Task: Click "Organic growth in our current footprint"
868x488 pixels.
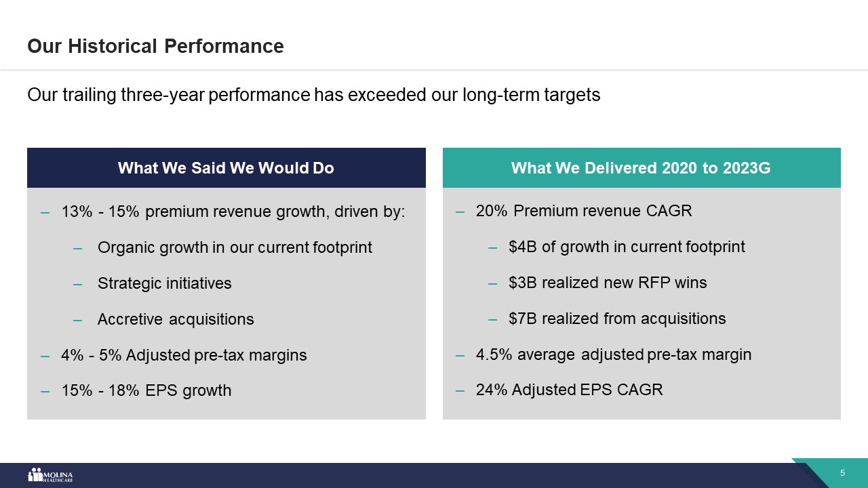Action: point(235,247)
